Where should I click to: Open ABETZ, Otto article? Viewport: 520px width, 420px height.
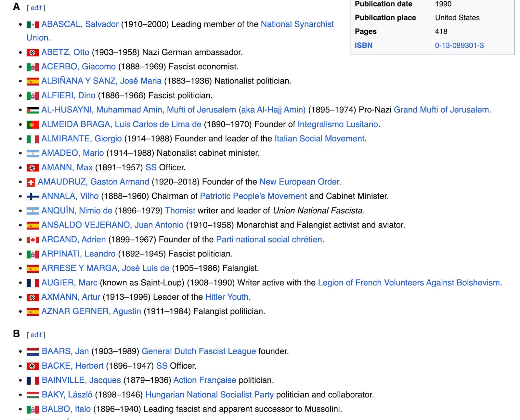pos(65,52)
